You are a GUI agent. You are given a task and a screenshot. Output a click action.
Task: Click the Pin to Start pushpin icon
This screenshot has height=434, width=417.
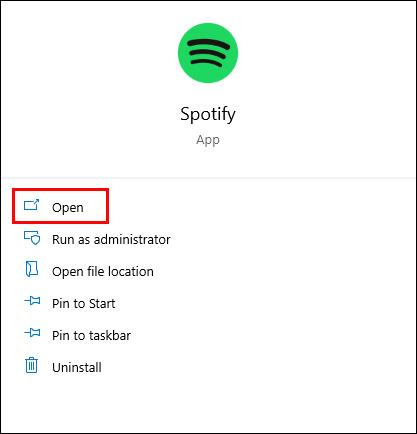32,301
